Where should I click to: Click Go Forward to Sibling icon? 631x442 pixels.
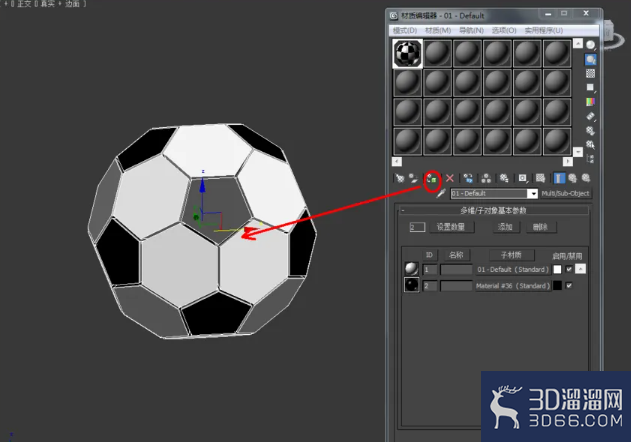pyautogui.click(x=586, y=178)
